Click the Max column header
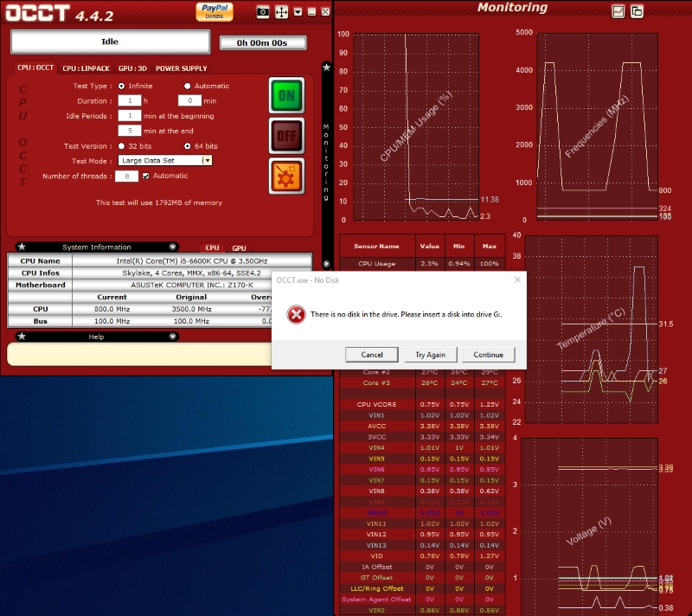Screen dimensions: 692x616 point(490,247)
